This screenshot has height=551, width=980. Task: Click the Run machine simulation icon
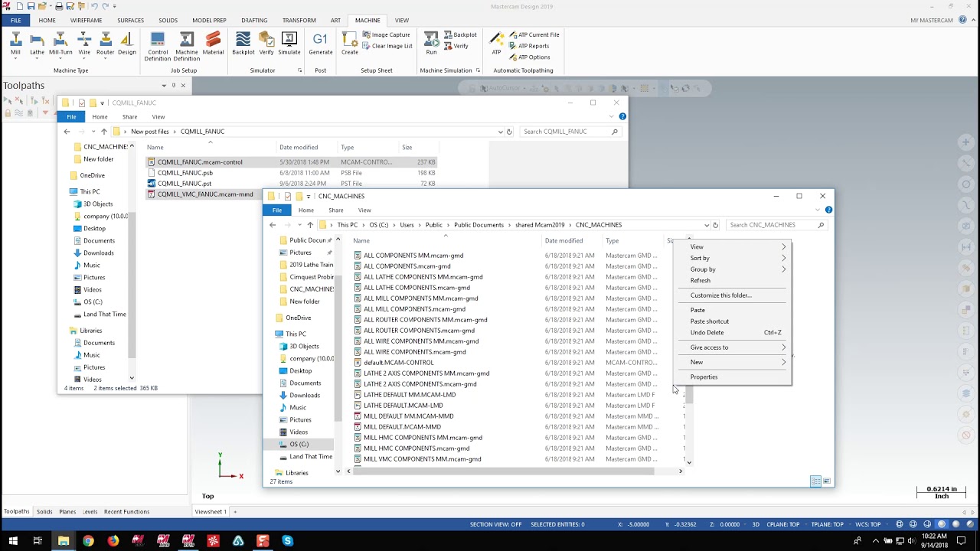pos(432,44)
